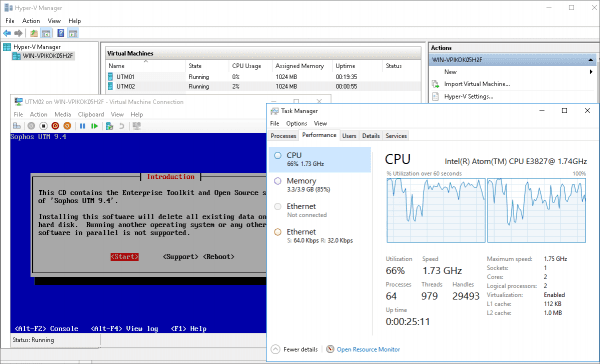600x364 pixels.
Task: Open the File menu in Hyper-V Manager
Action: coord(10,21)
